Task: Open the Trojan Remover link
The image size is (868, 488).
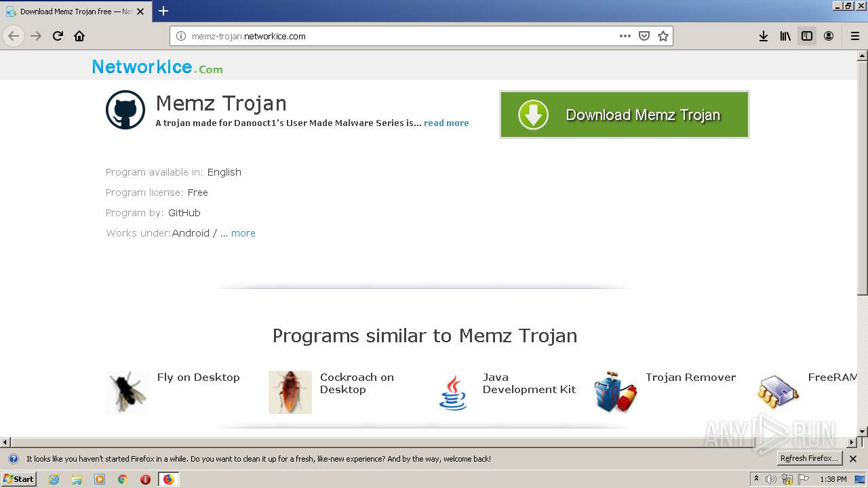Action: (690, 378)
